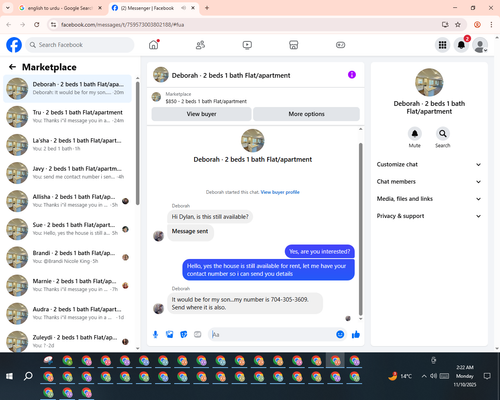
Task: Choose a sticker icon
Action: 184,334
